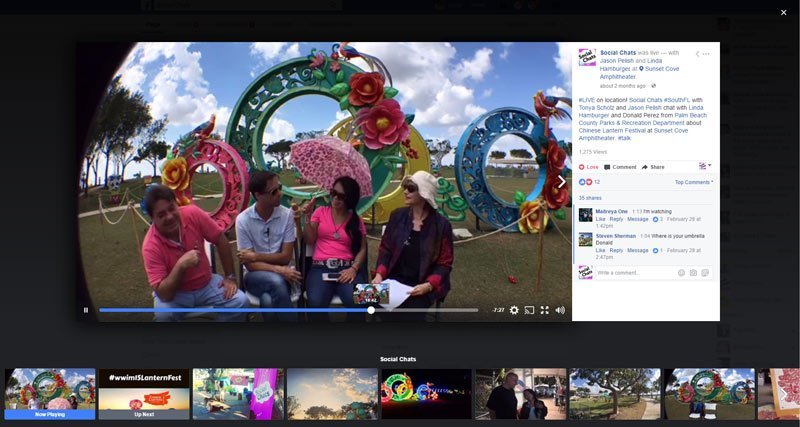Open Steven Sherman profile name
The height and width of the screenshot is (427, 800).
tap(615, 236)
